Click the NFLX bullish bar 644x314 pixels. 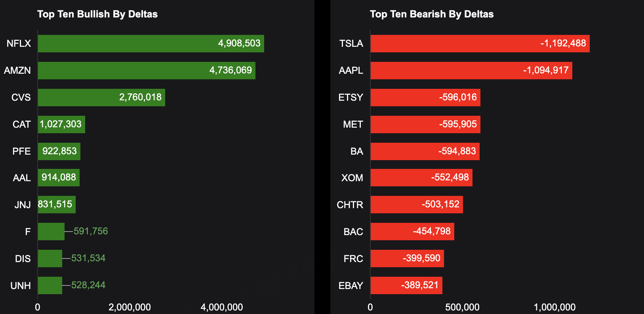(151, 44)
